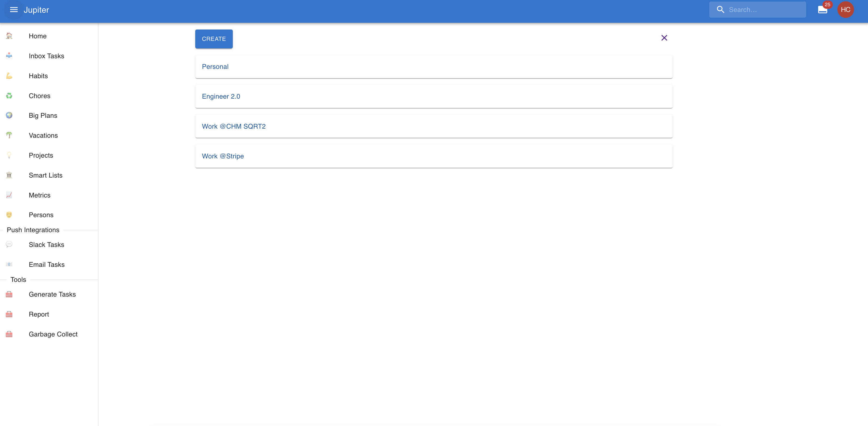Open Big Plans using the globe icon
The image size is (868, 426).
[9, 115]
